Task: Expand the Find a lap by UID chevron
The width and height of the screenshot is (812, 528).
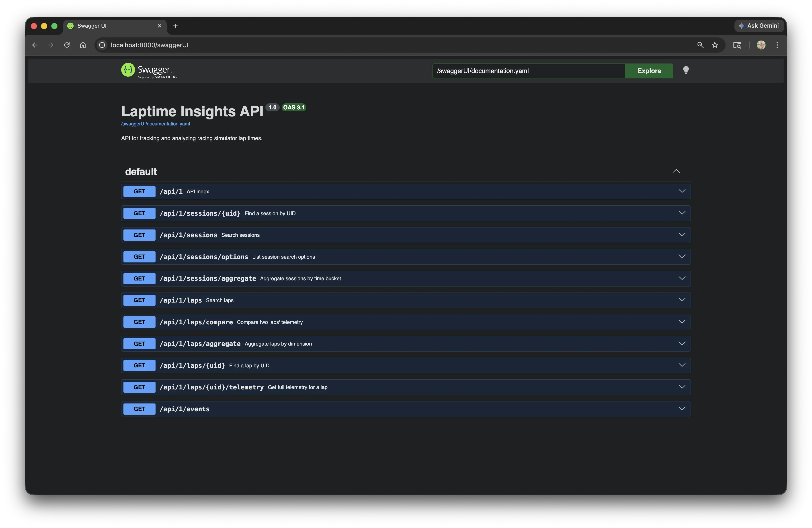Action: (682, 365)
